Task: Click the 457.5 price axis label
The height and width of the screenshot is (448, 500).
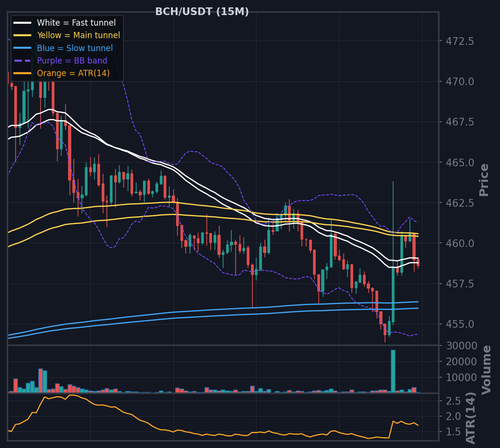Action: pyautogui.click(x=460, y=284)
